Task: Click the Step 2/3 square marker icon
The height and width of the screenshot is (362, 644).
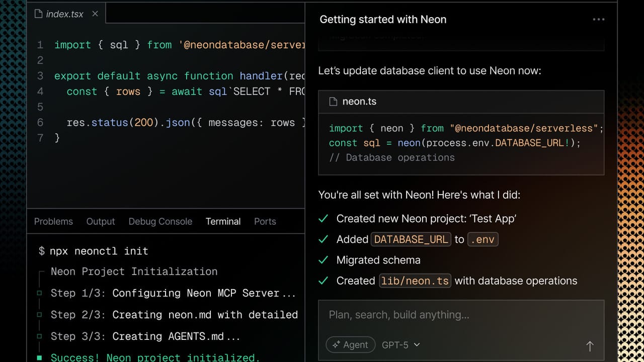Action: (39, 315)
